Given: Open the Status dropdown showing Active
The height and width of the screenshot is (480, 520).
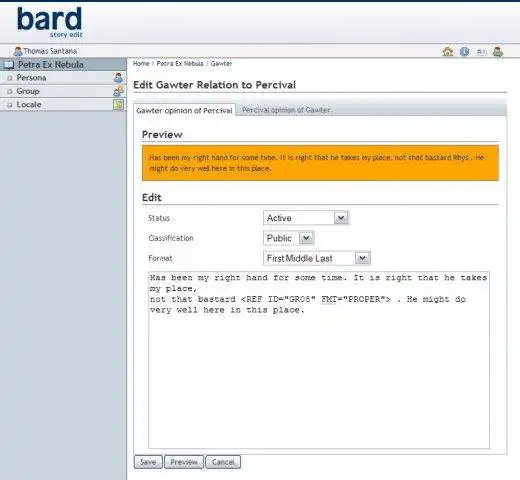Looking at the screenshot, I should [x=306, y=218].
